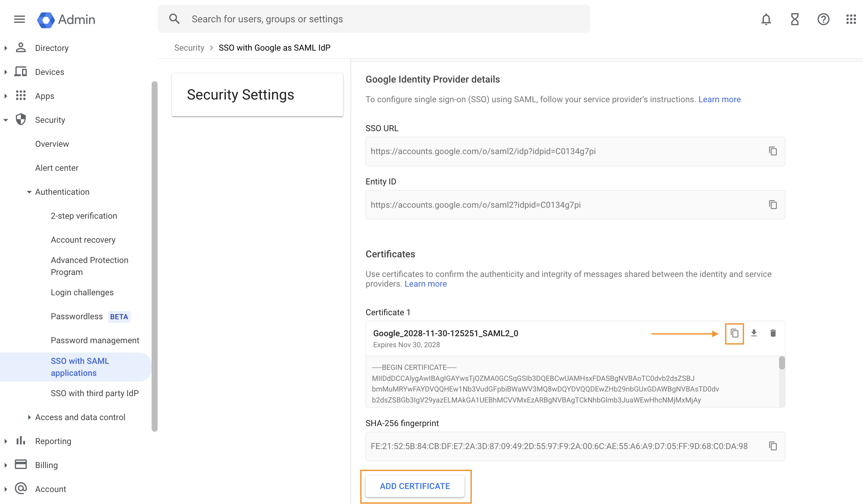Click the ADD CERTIFICATE button
863x504 pixels.
[415, 486]
